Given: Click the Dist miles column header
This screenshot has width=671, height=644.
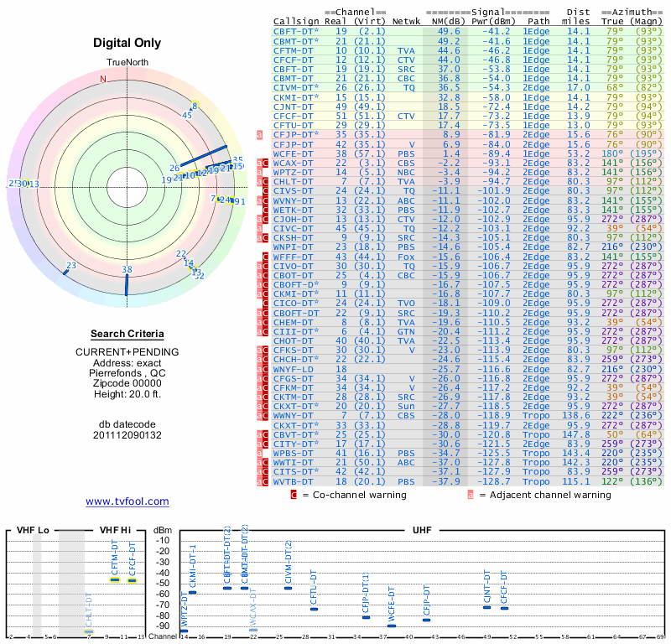Looking at the screenshot, I should 575,17.
